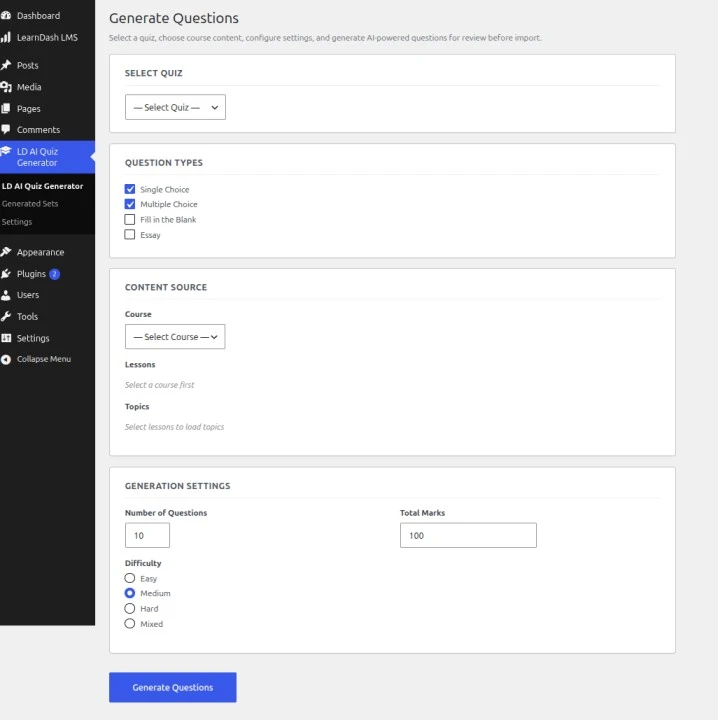Click Collapse Menu label
This screenshot has height=720, width=718.
(x=44, y=359)
